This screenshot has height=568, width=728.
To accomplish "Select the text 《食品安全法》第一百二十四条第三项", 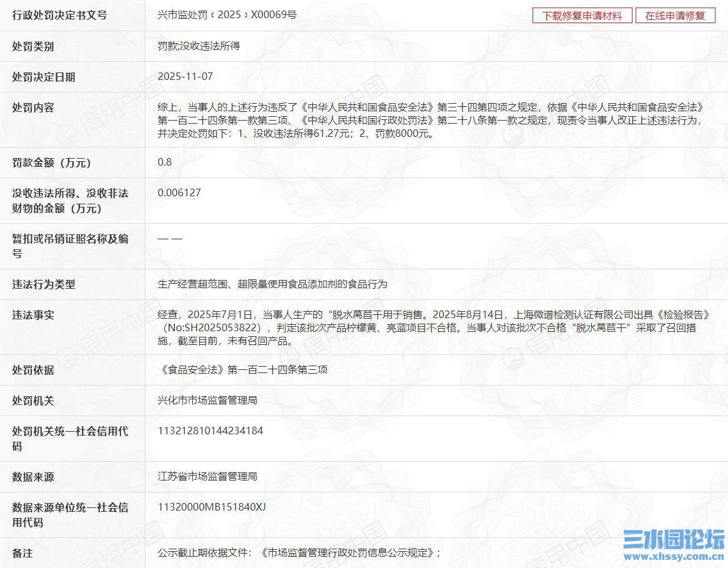I will click(243, 369).
